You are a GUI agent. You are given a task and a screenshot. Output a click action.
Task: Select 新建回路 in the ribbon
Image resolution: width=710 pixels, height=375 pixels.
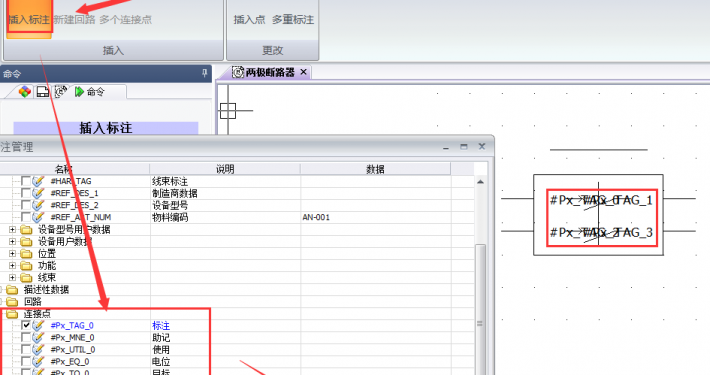click(74, 19)
